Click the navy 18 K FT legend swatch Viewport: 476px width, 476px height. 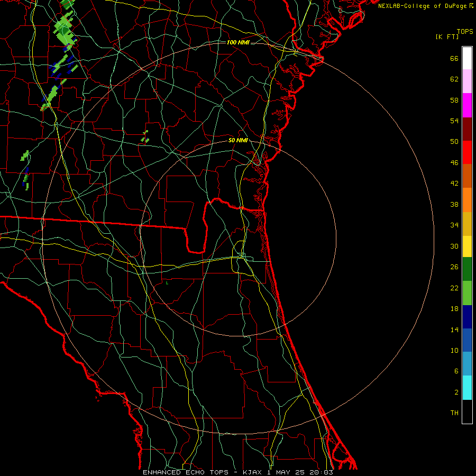click(467, 317)
